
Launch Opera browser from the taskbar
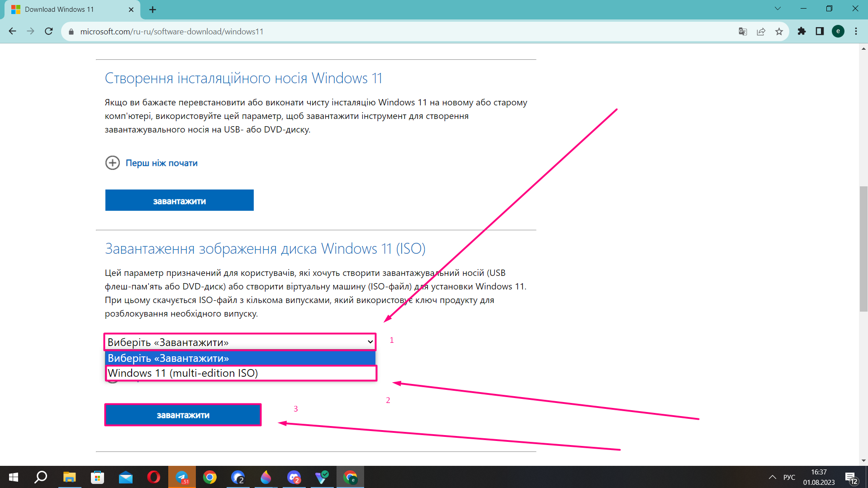pos(154,477)
